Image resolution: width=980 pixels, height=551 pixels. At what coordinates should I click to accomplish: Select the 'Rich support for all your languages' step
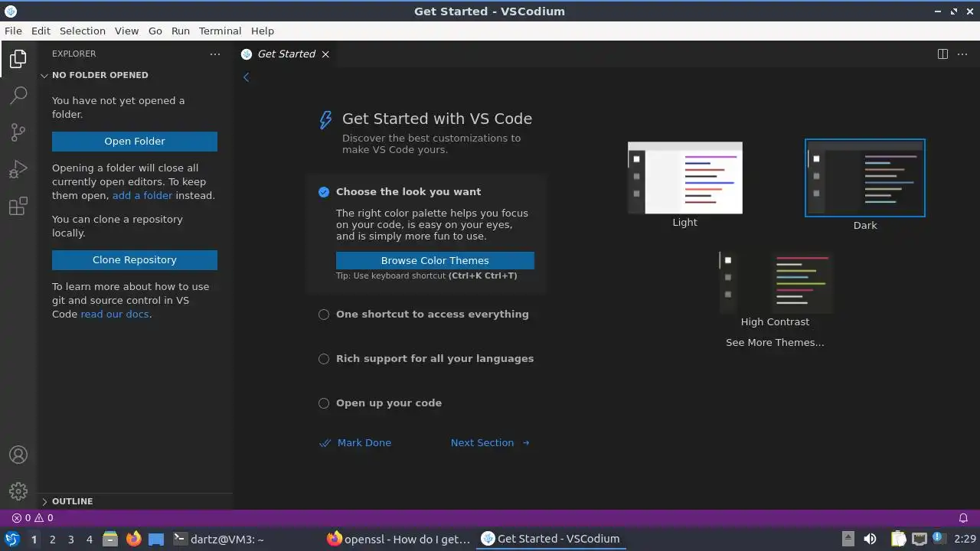(x=426, y=359)
